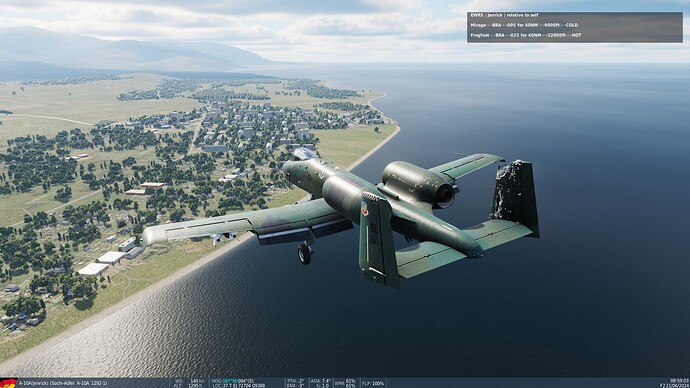
Task: Click the mission clock time in status bar
Action: tap(679, 381)
